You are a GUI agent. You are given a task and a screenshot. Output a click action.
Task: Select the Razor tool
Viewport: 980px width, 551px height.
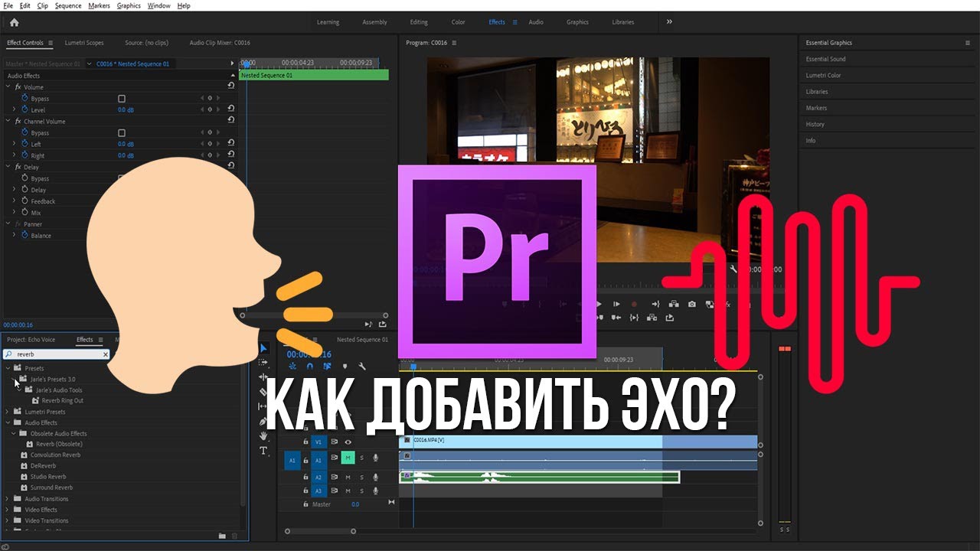(263, 392)
